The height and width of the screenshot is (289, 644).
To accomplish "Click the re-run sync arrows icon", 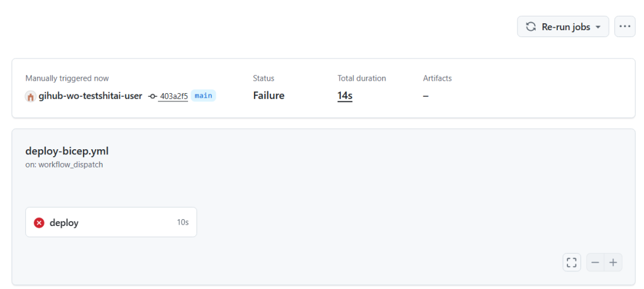I will pyautogui.click(x=531, y=27).
